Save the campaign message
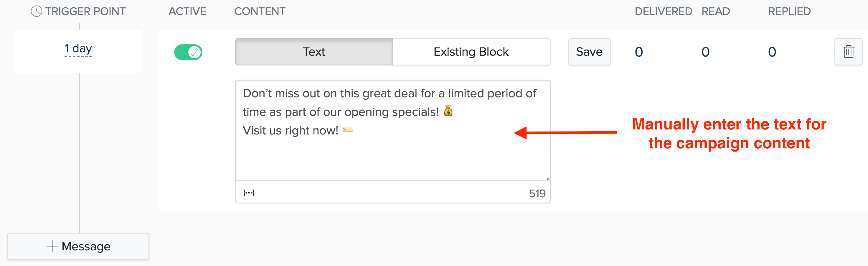 589,52
